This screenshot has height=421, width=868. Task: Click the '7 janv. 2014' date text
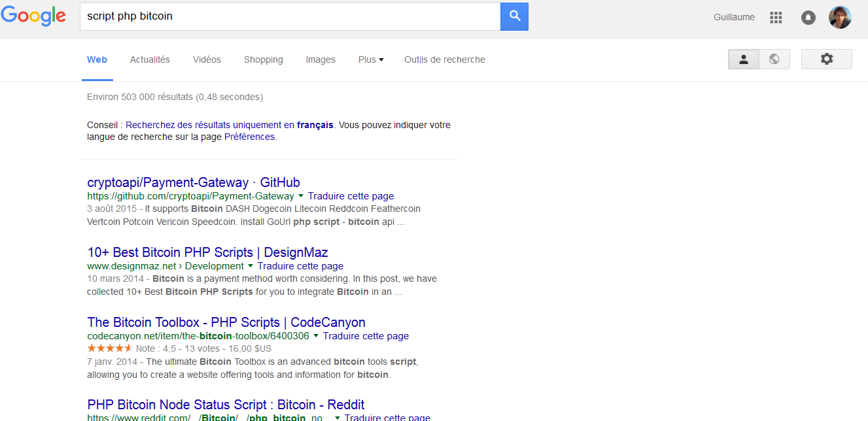coord(113,362)
